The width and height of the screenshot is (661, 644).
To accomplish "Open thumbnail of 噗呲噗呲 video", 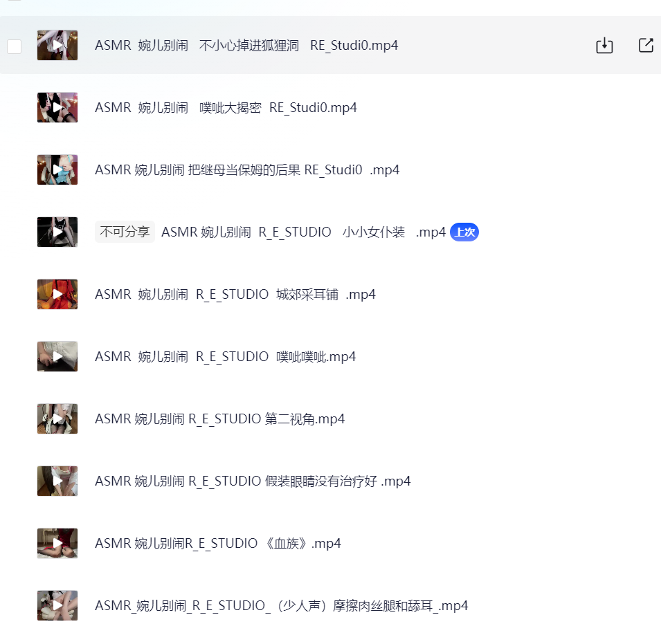I will click(57, 356).
